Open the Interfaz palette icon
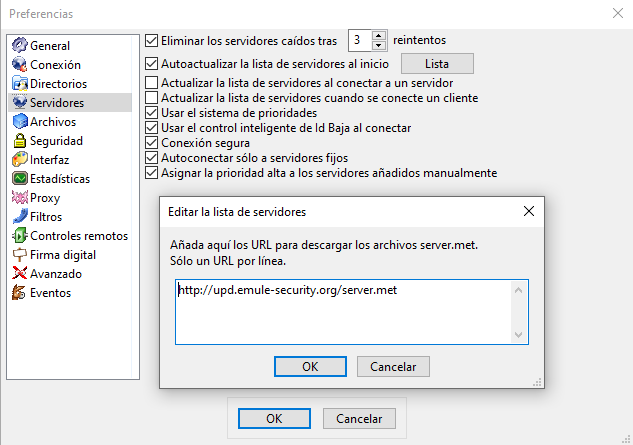 (19, 160)
